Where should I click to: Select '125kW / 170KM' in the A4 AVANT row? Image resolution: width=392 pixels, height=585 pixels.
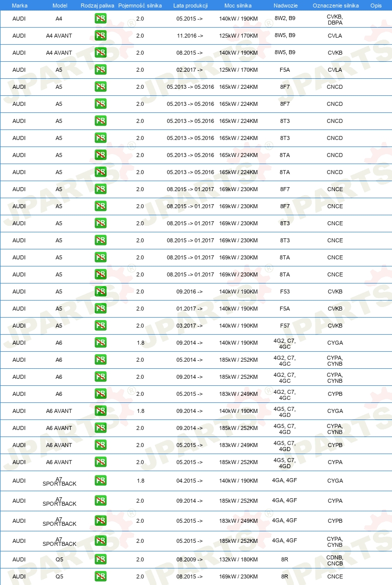(239, 36)
